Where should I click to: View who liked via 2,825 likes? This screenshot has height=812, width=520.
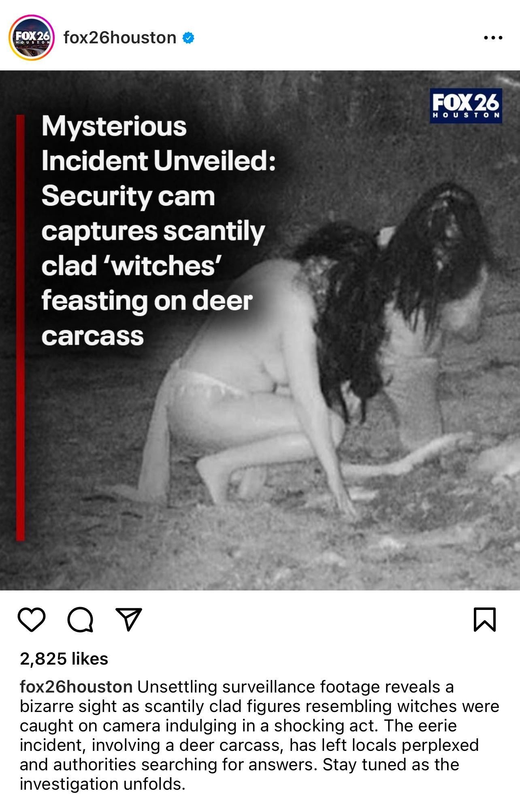pos(64,659)
